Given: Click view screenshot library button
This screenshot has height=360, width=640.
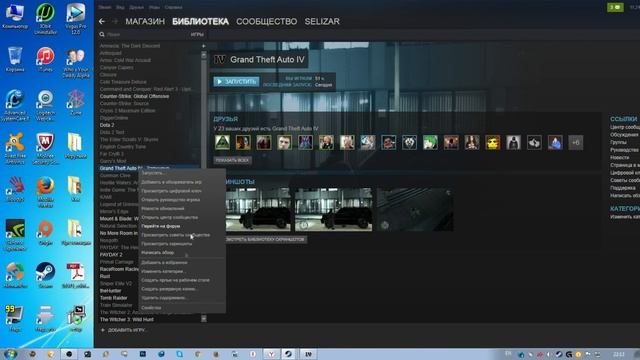Looking at the screenshot, I should point(266,240).
